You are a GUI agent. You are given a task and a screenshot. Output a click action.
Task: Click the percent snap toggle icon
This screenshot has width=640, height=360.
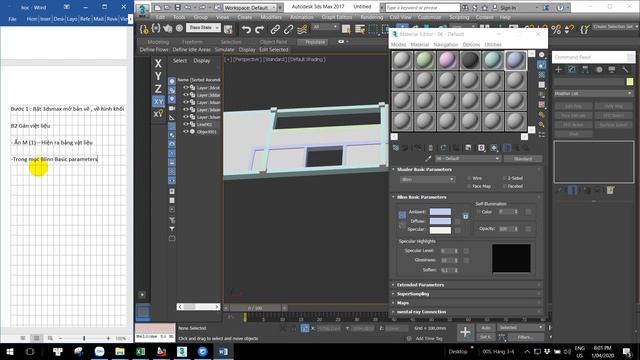(x=556, y=29)
